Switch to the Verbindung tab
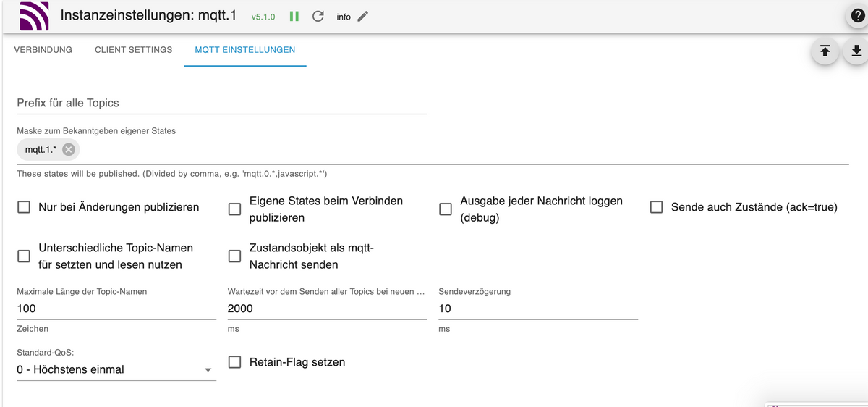Screen dimensions: 868x407 tap(43, 50)
